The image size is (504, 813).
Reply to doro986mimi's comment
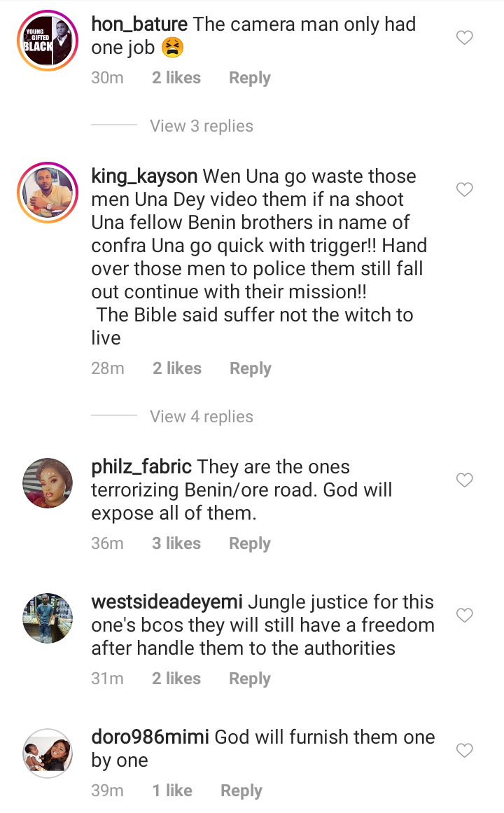click(241, 791)
